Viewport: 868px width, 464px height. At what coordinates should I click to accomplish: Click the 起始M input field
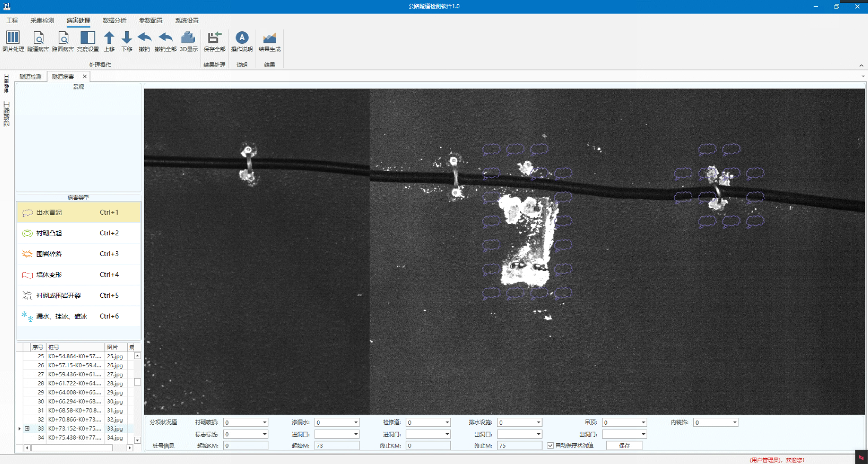[x=337, y=445]
